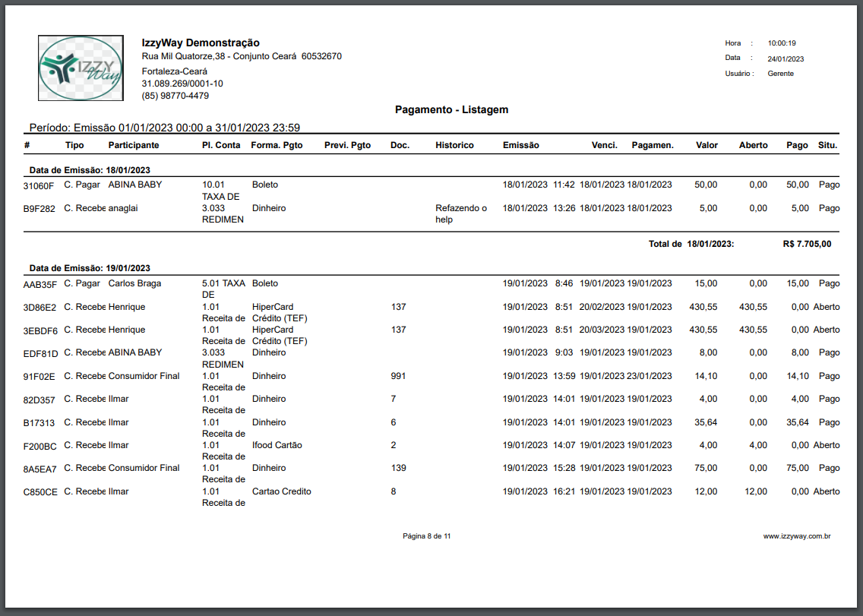Click record ID F200BC
863x616 pixels.
[x=40, y=447]
